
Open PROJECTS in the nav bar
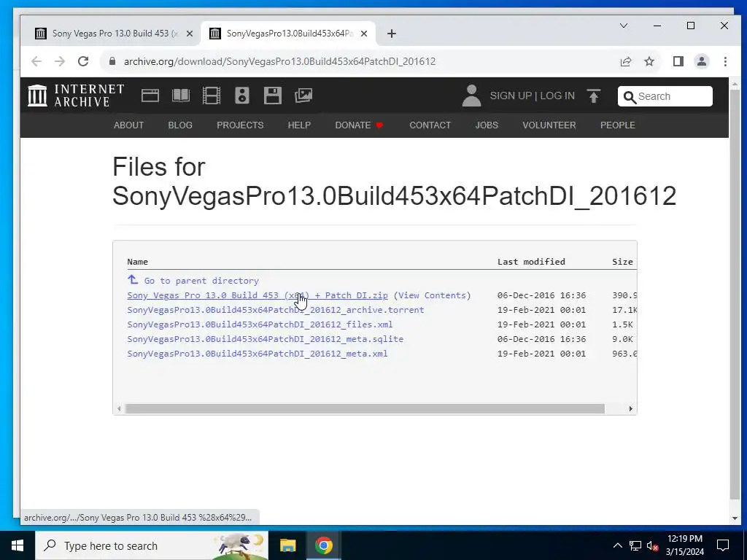pyautogui.click(x=240, y=125)
